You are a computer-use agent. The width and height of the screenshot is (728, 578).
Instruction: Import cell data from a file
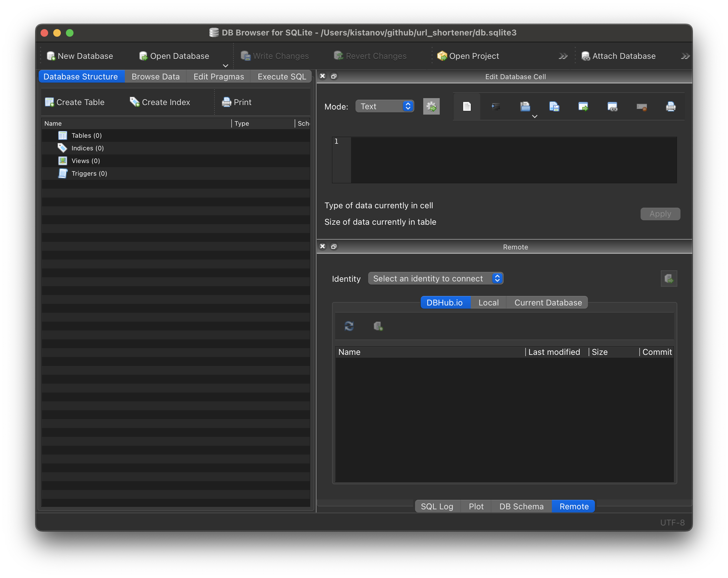(x=525, y=106)
